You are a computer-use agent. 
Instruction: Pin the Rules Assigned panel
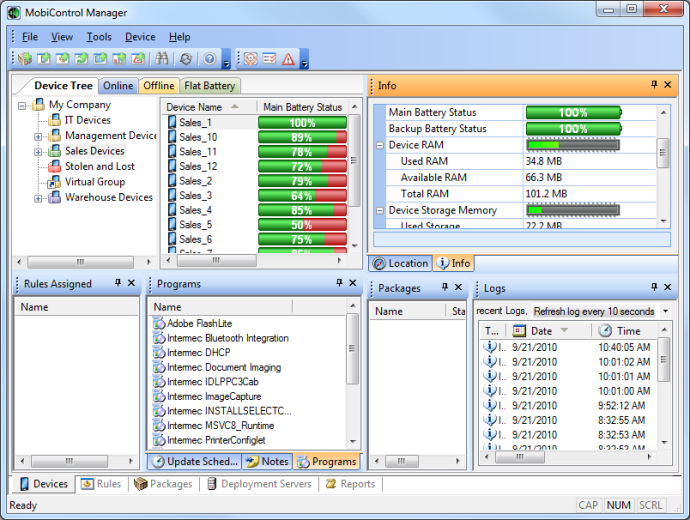click(x=118, y=283)
